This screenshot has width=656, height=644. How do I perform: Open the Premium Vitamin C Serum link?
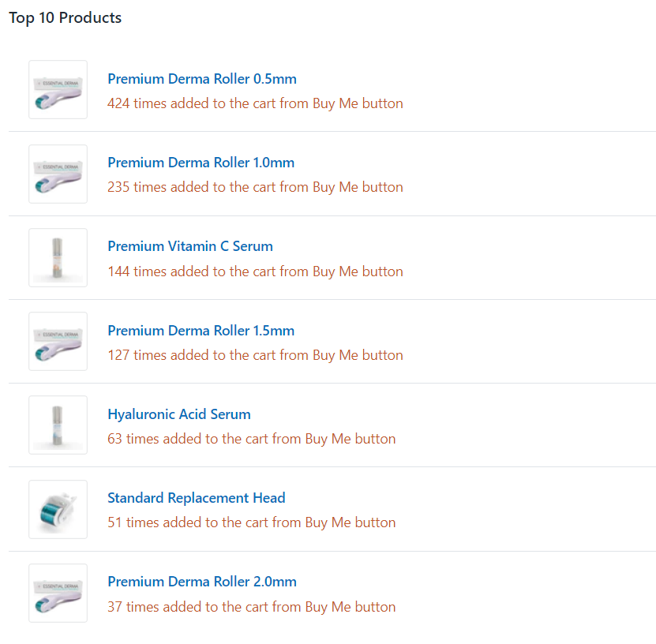point(190,246)
